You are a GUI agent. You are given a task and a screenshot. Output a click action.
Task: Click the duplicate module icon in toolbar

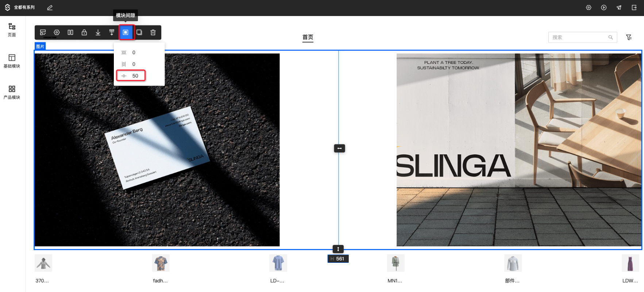139,32
